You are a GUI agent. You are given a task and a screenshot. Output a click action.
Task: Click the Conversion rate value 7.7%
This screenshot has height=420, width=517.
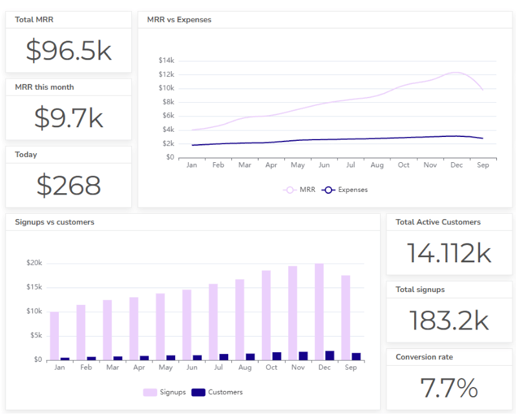(448, 386)
